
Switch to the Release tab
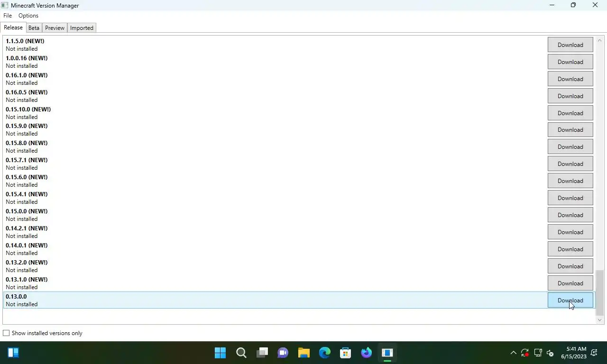(x=13, y=27)
